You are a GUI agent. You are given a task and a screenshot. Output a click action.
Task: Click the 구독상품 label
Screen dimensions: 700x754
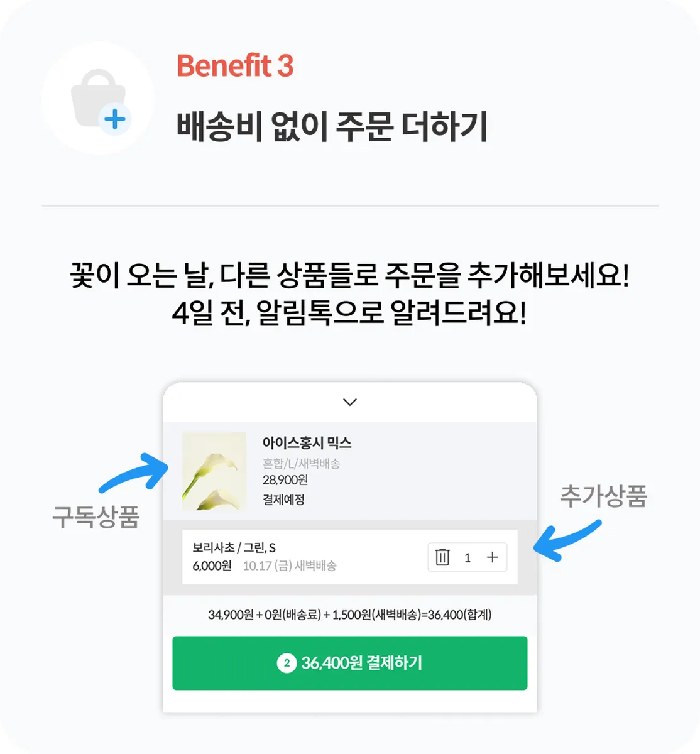click(x=96, y=518)
